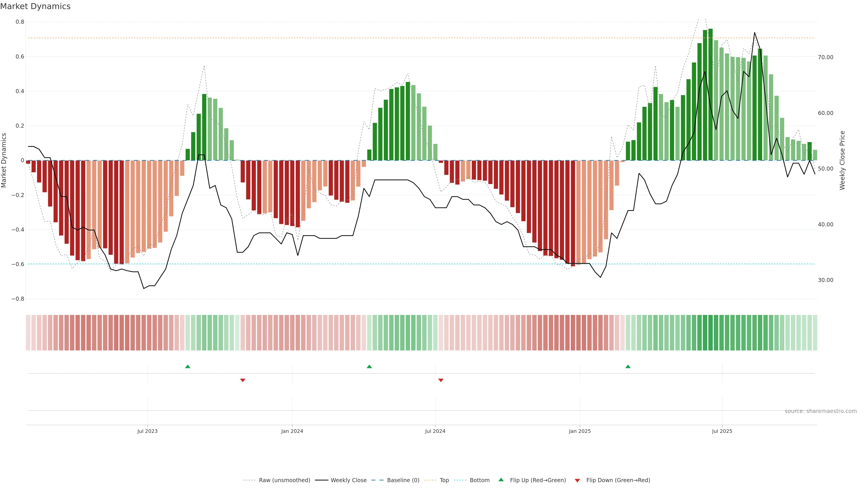Click the Flip Up green triangle legend icon

[x=501, y=480]
